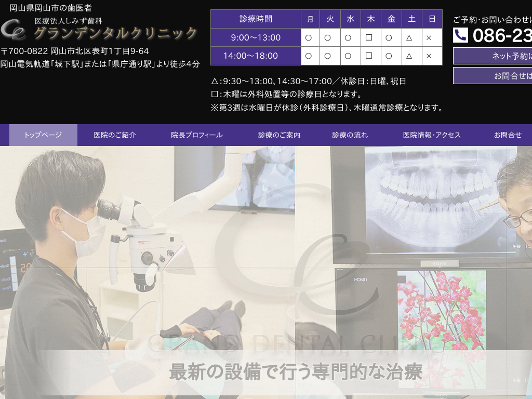Navigate to 医院情報・アクセス
This screenshot has height=399, width=532.
tap(432, 135)
